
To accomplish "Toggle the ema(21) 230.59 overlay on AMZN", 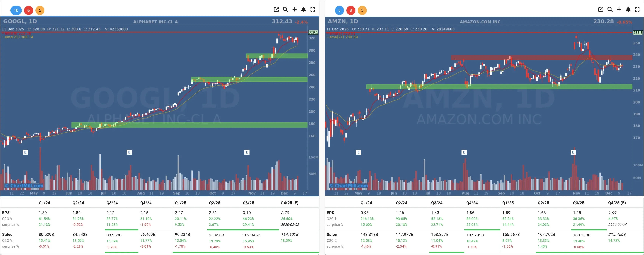I will tap(342, 37).
